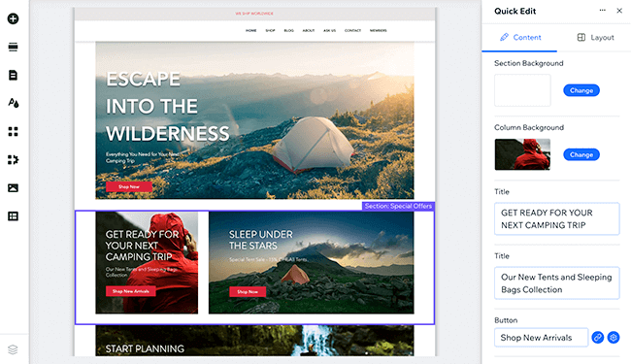Viewport: 631px width, 364px height.
Task: Open the Media image icon
Action: (13, 188)
